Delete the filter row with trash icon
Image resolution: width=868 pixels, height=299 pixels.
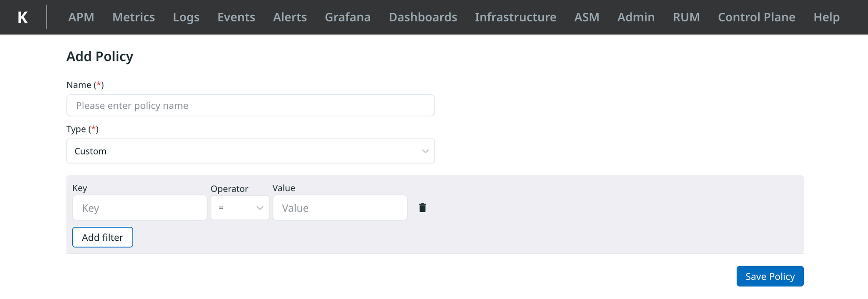[422, 208]
